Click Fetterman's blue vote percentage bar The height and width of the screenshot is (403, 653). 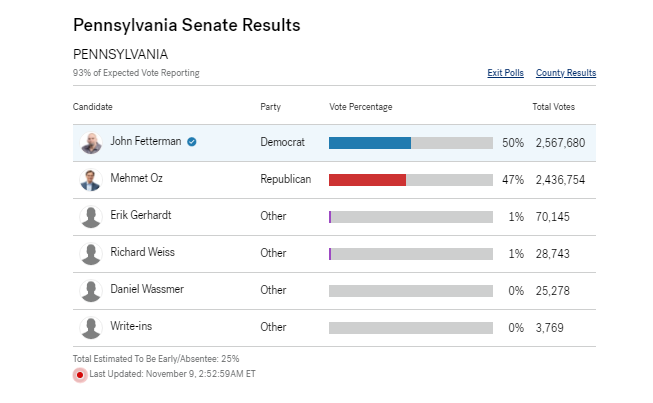[x=370, y=143]
